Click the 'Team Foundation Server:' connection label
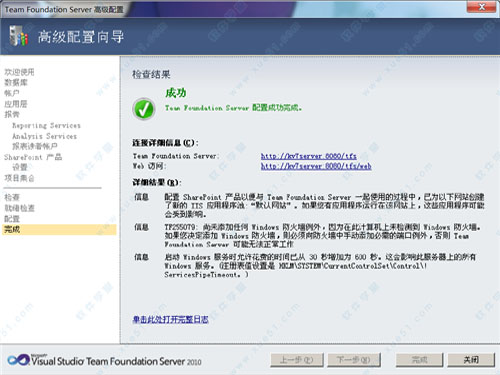The width and height of the screenshot is (500, 375). click(x=176, y=156)
